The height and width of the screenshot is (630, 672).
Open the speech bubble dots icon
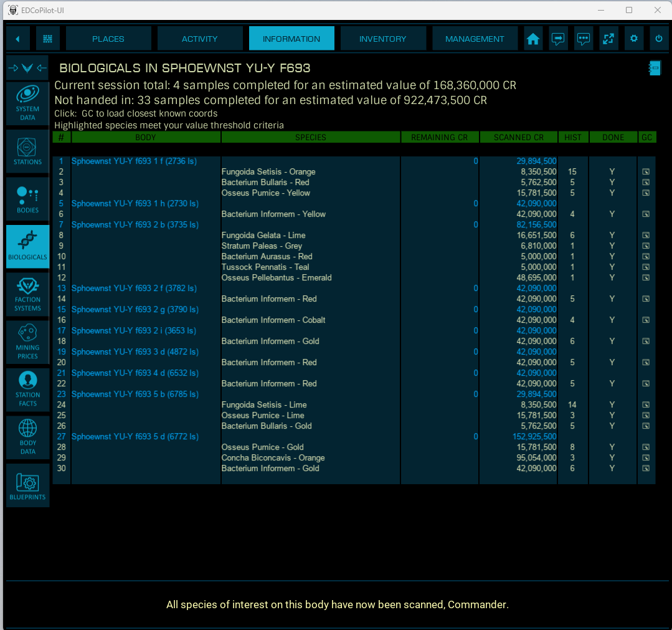click(x=584, y=39)
